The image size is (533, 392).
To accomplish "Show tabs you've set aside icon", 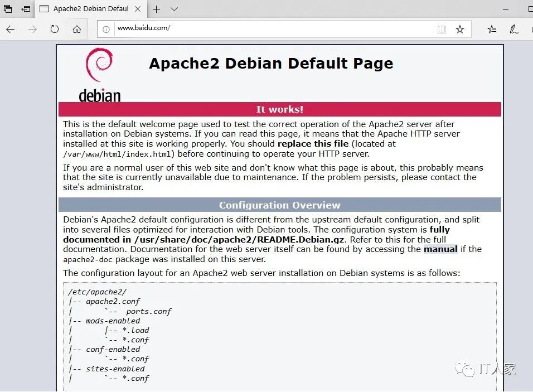I will coord(7,9).
